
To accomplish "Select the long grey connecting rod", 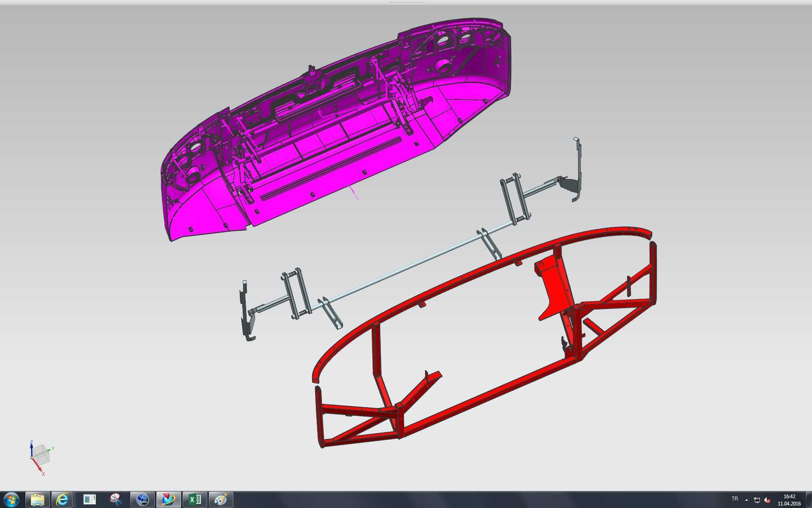I will point(406,268).
